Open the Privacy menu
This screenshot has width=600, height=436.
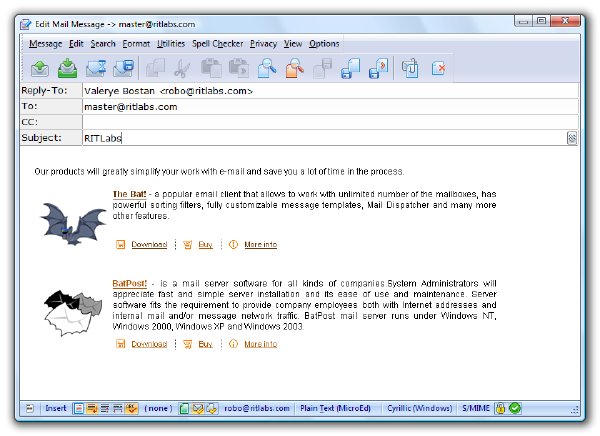coord(263,44)
